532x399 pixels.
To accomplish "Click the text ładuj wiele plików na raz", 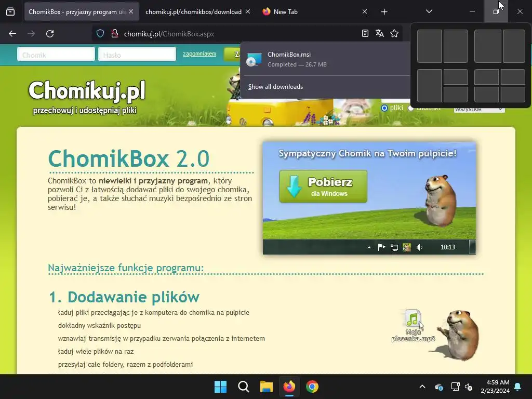I will [x=96, y=352].
